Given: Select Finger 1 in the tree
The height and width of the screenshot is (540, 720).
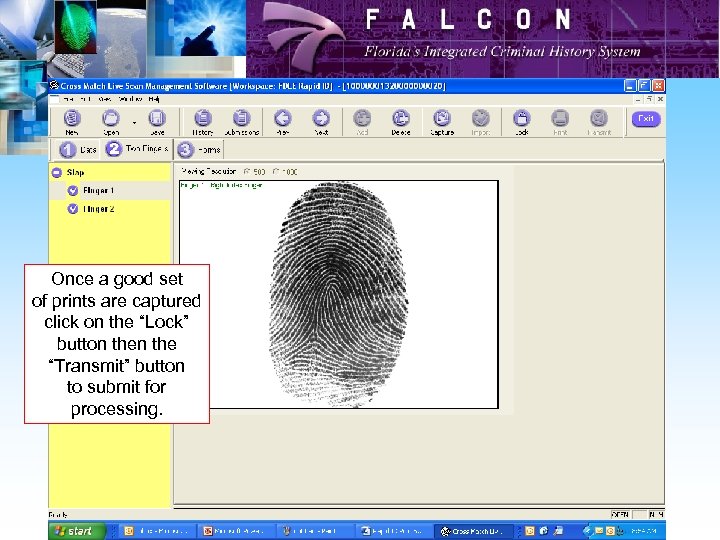Looking at the screenshot, I should click(x=98, y=190).
